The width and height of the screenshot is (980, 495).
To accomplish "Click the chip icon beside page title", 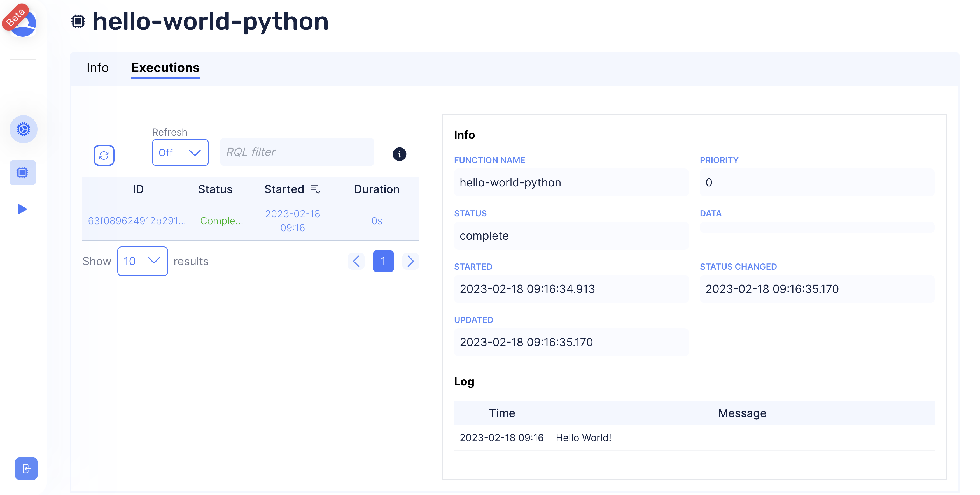I will pyautogui.click(x=78, y=21).
